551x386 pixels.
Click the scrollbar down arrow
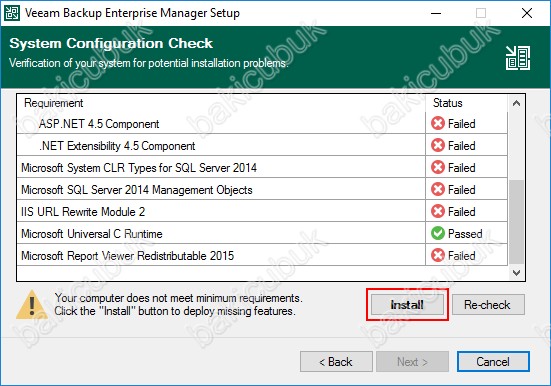[516, 272]
